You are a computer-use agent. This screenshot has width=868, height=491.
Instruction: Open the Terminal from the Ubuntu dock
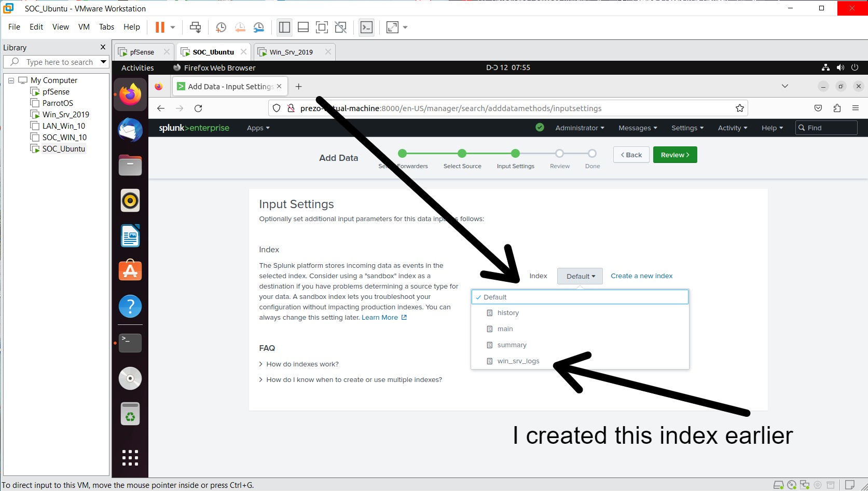pos(130,343)
